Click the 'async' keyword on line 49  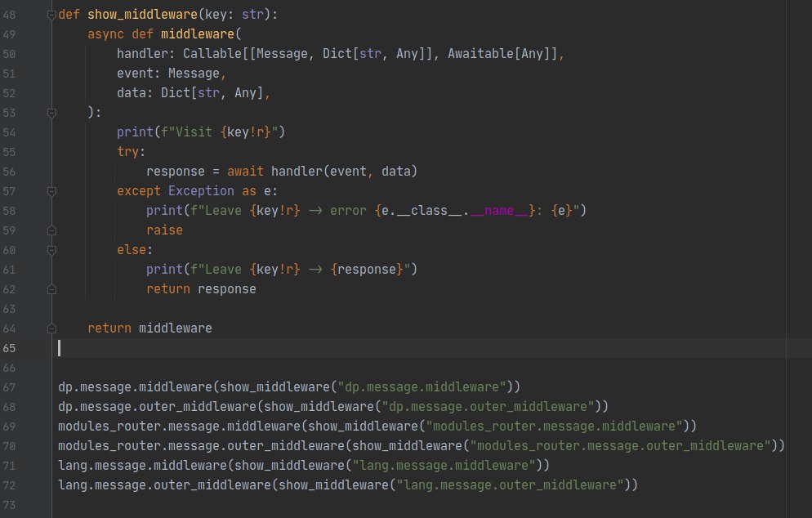[x=105, y=34]
